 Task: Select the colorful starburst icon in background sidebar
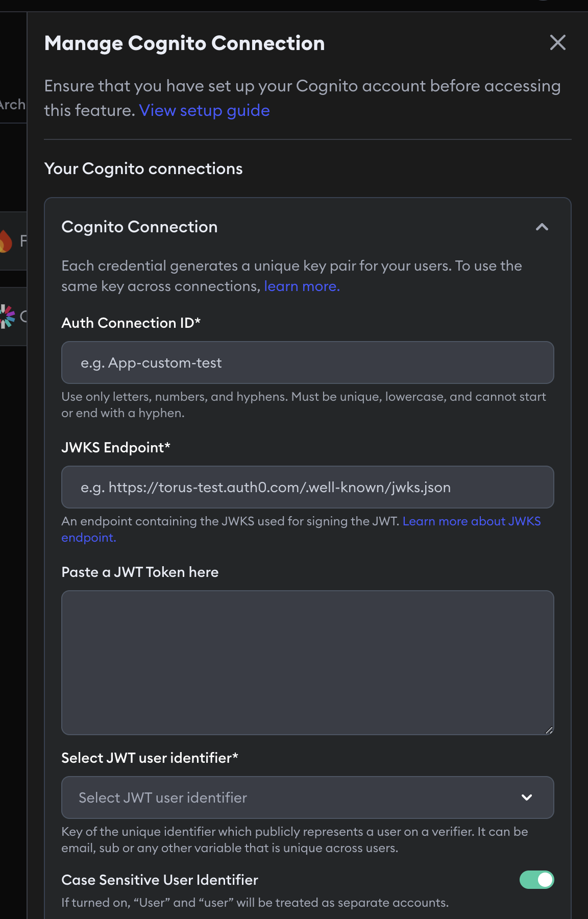tap(7, 317)
